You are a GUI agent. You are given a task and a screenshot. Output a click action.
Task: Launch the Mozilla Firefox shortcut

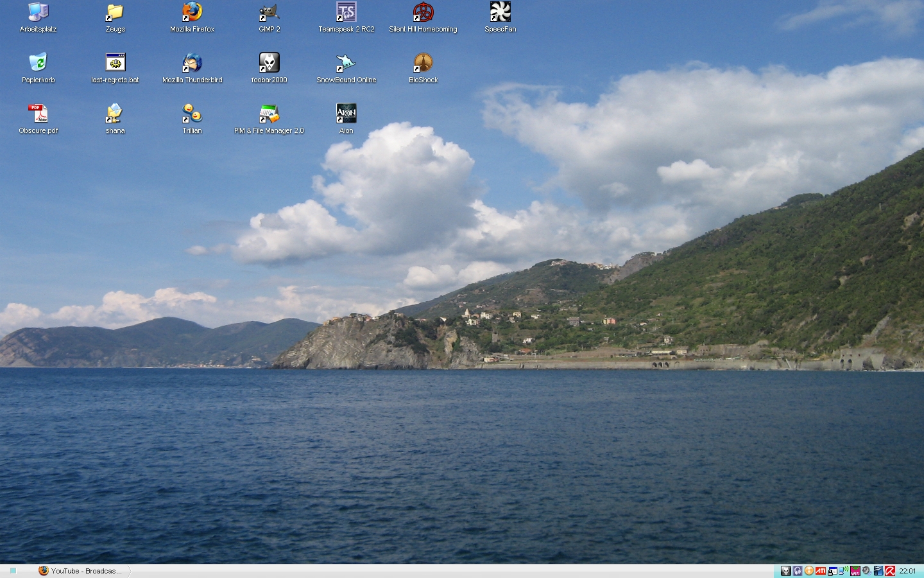pyautogui.click(x=193, y=12)
